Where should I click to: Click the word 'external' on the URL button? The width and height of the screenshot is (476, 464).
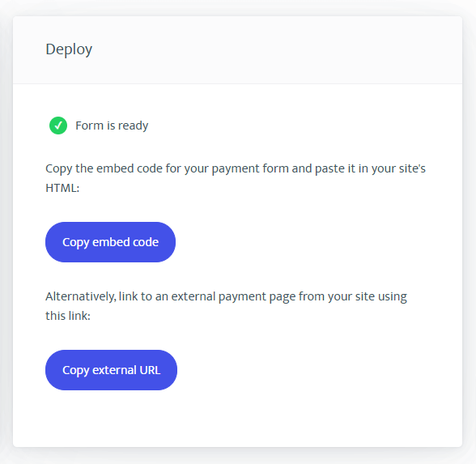pyautogui.click(x=114, y=370)
